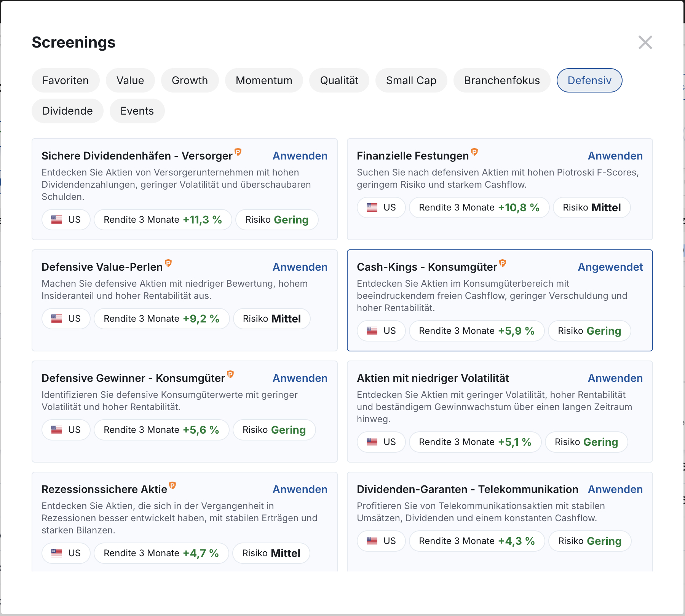
Task: Apply Aktien mit niedriger Volatilität screening
Action: 615,378
